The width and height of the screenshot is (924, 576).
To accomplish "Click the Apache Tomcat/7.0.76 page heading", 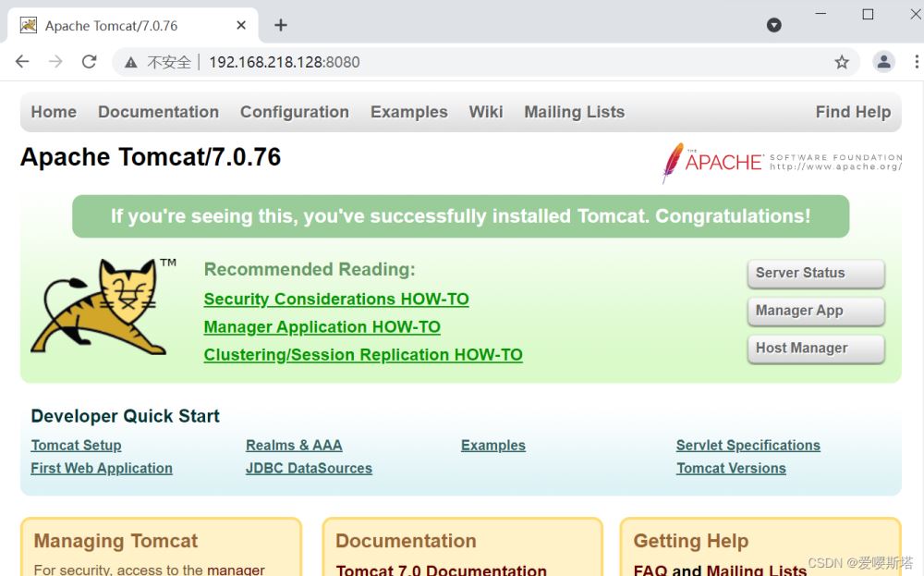I will coord(151,157).
